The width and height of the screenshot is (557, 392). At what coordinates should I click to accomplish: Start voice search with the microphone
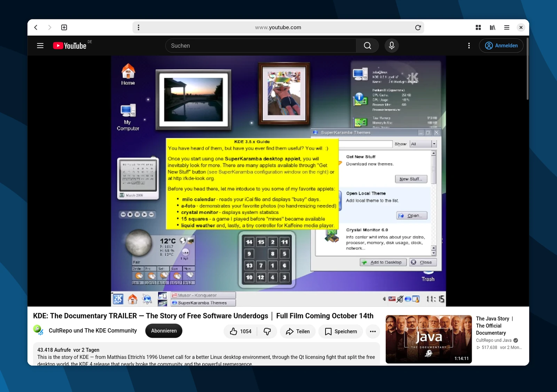[x=392, y=46]
